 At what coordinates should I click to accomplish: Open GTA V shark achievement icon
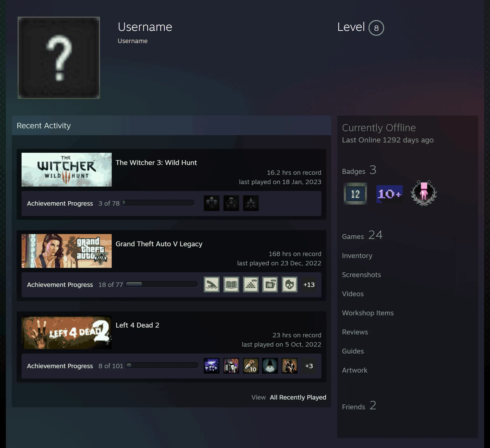(212, 284)
